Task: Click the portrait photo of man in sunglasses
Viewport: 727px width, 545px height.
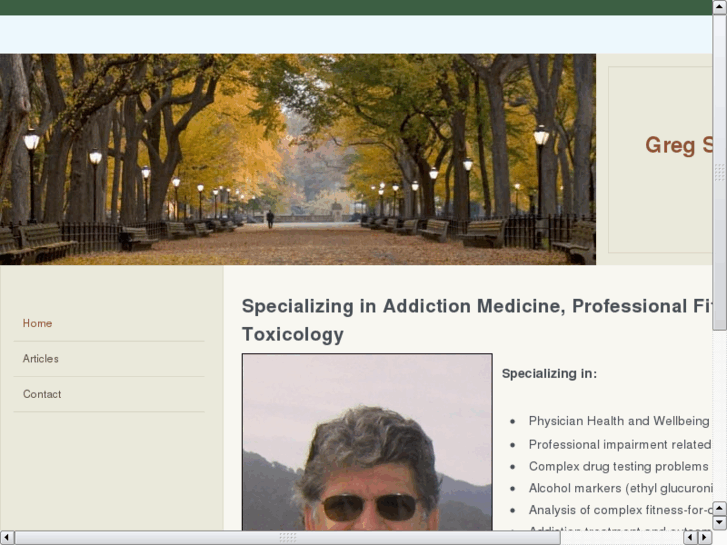Action: coord(367,442)
